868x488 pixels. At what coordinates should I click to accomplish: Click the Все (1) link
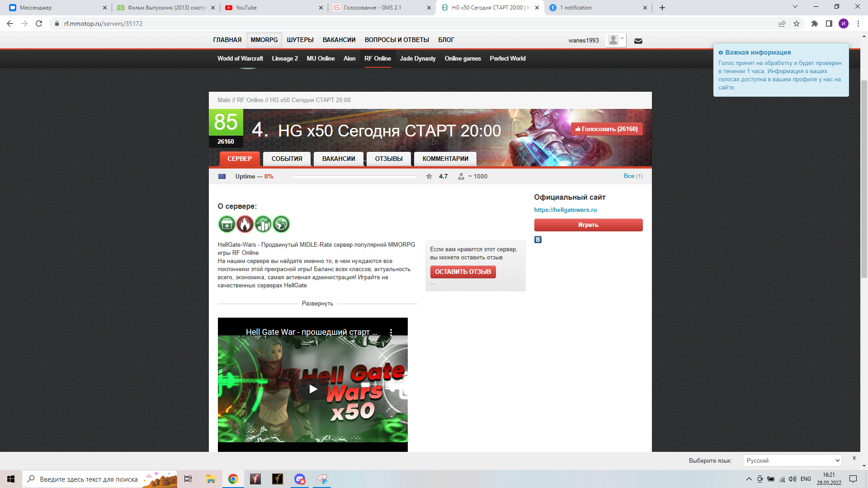[x=633, y=176]
